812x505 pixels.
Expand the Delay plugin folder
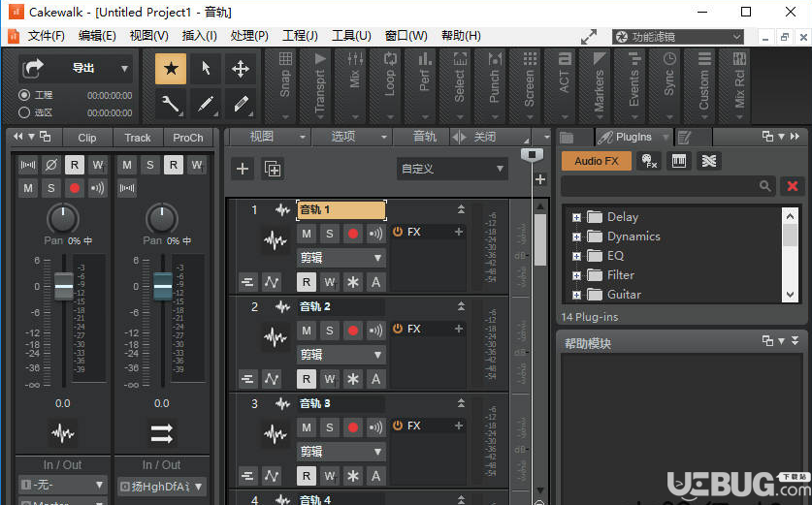tap(576, 217)
